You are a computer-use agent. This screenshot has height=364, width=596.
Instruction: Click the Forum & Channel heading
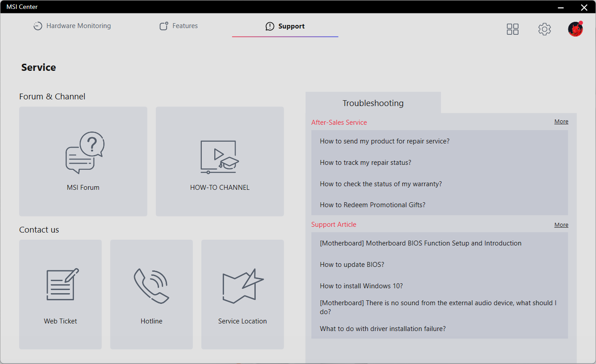[52, 97]
